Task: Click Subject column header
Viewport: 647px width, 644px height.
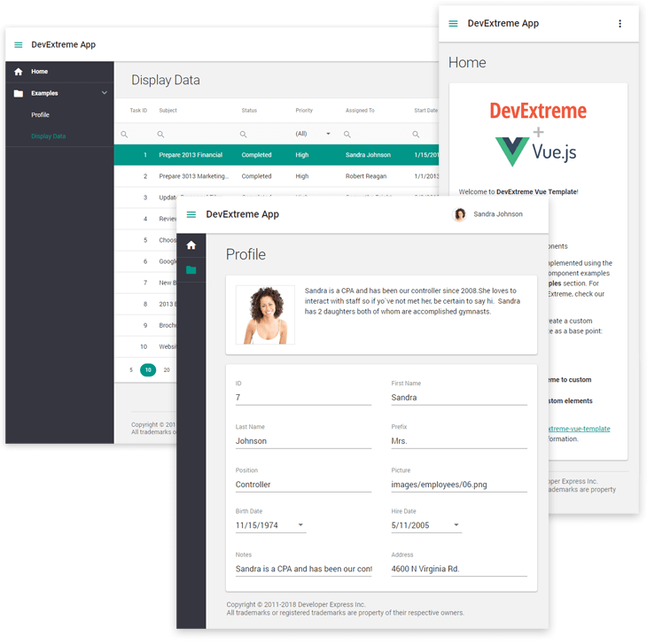Action: coord(168,111)
